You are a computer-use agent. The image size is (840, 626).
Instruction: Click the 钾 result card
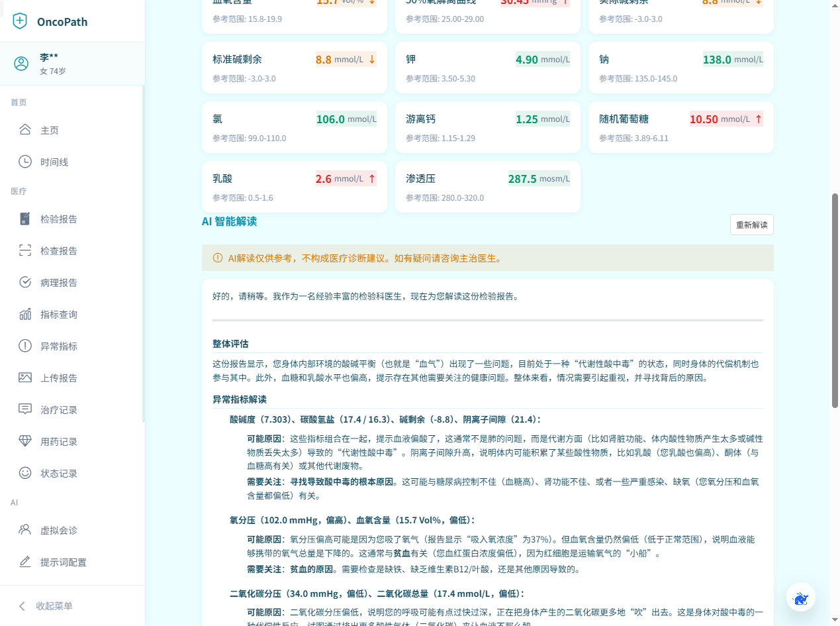tap(488, 68)
